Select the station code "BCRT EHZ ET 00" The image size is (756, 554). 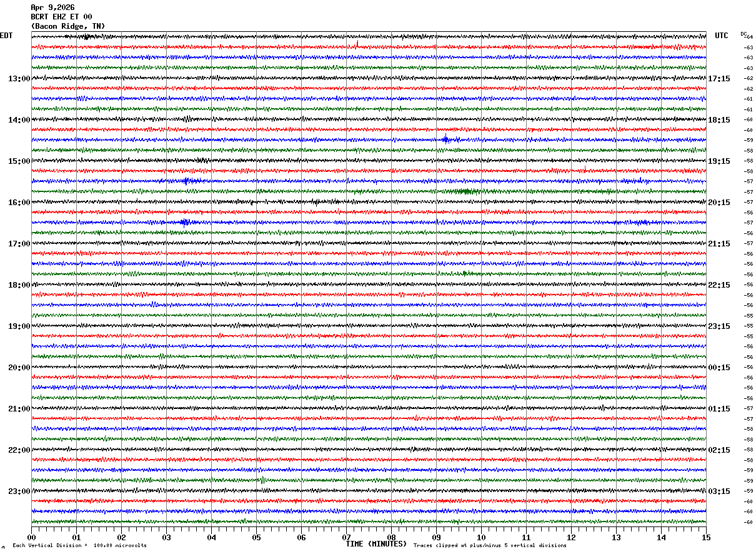pos(61,17)
